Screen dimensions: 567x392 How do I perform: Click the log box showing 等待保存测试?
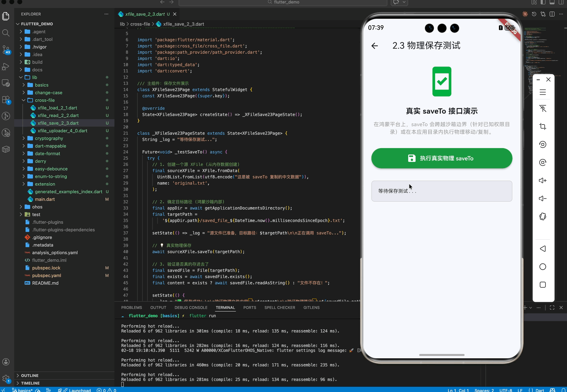[442, 191]
